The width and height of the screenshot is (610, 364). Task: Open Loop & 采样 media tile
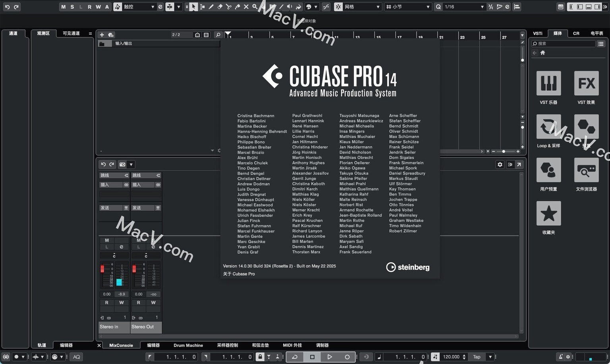[x=548, y=127]
